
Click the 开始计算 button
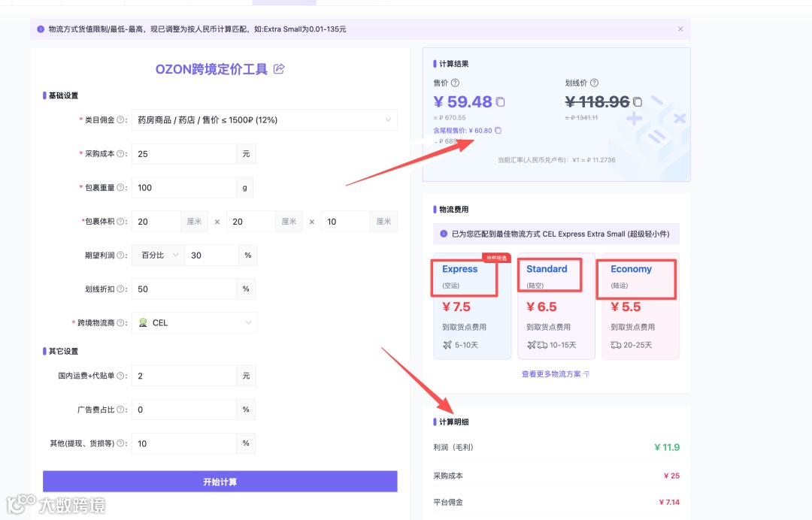pyautogui.click(x=220, y=482)
